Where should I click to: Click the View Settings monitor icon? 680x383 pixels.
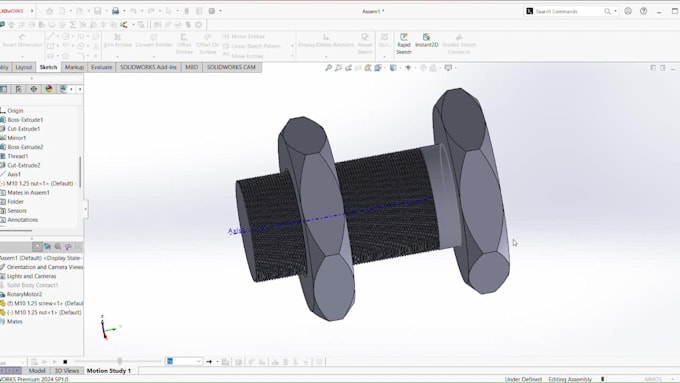pos(448,68)
